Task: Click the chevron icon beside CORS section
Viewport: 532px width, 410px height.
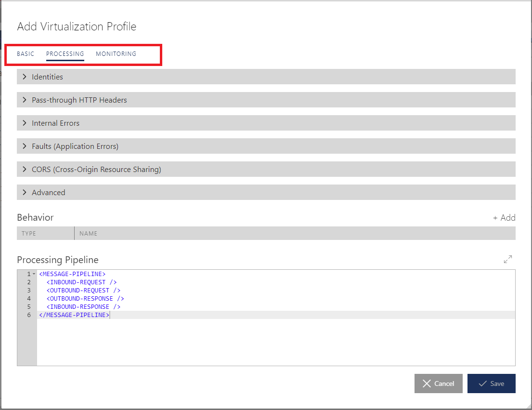Action: [x=25, y=169]
